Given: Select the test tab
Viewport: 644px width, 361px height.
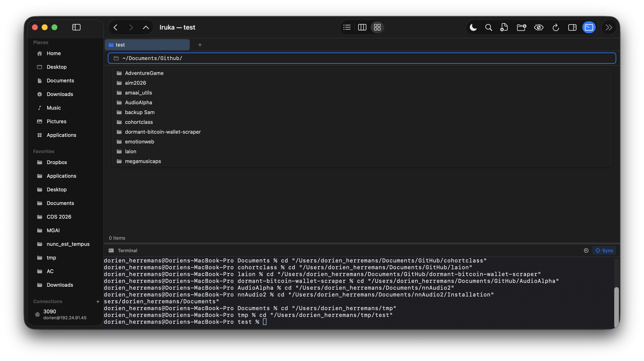Looking at the screenshot, I should (x=147, y=45).
